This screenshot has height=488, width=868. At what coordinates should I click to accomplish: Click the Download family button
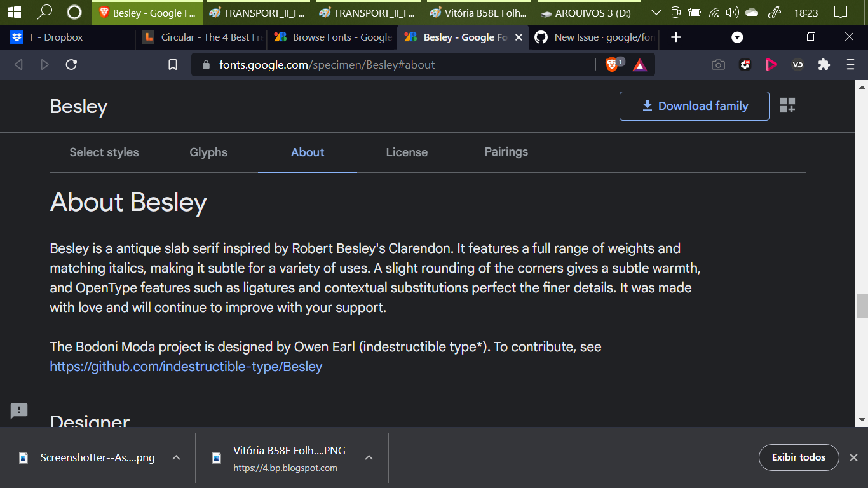click(694, 105)
